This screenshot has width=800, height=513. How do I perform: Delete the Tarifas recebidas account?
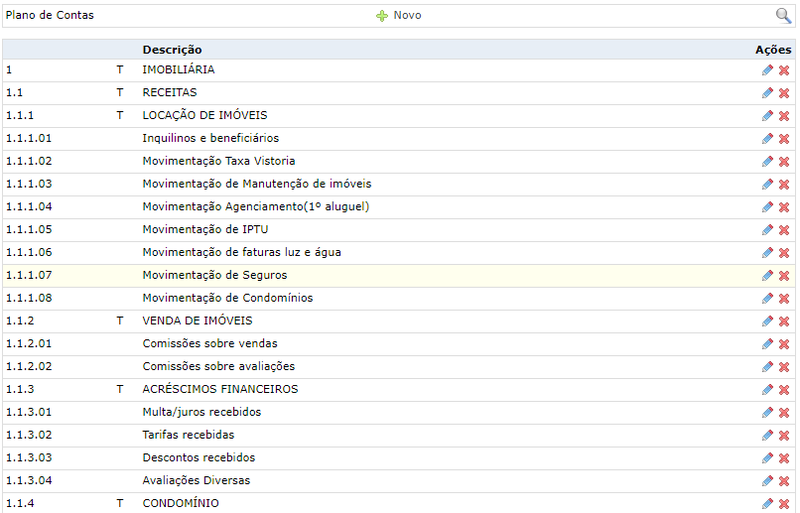pos(784,436)
